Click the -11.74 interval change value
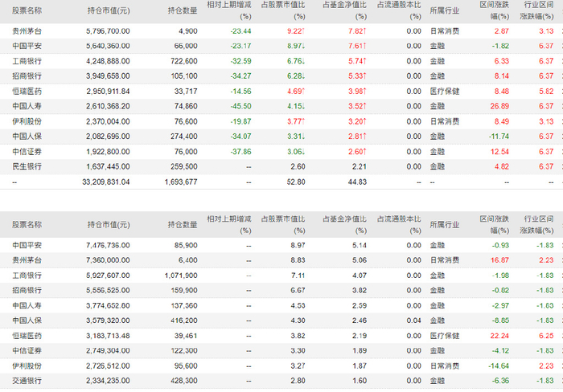This screenshot has width=563, height=392. pyautogui.click(x=499, y=137)
